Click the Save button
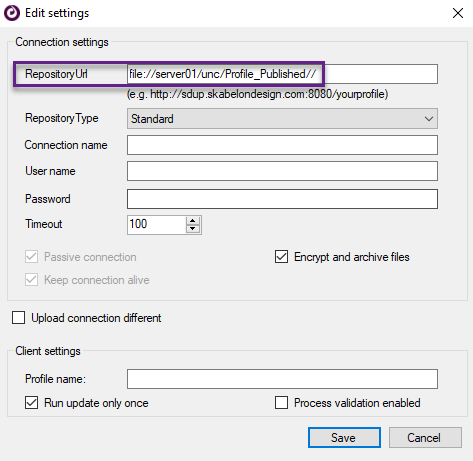This screenshot has height=461, width=473. pyautogui.click(x=344, y=437)
